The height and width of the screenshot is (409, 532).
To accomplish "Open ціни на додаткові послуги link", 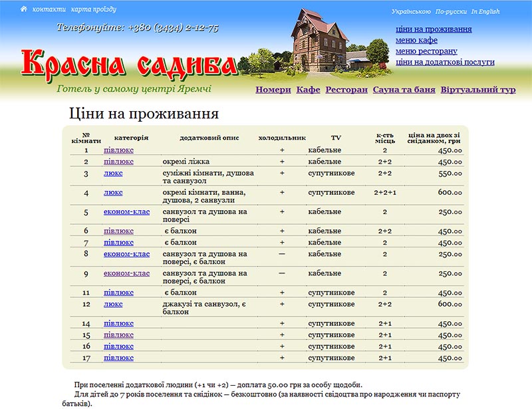I will (x=445, y=62).
